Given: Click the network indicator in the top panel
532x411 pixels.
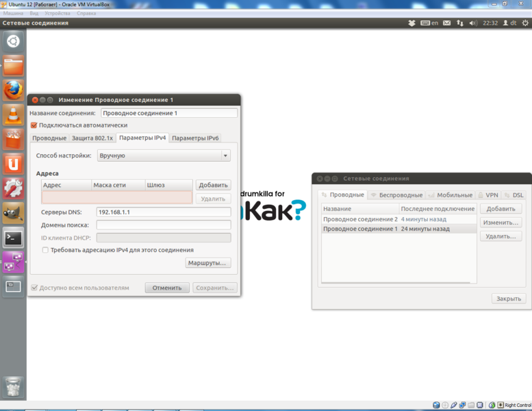Looking at the screenshot, I should pos(460,23).
